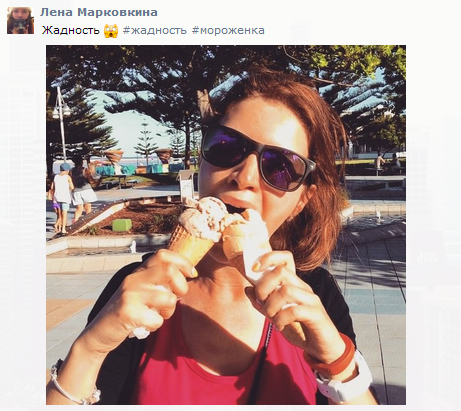Image resolution: width=461 pixels, height=411 pixels.
Task: Click the sign stand behind the ice cream
Action: pyautogui.click(x=187, y=185)
